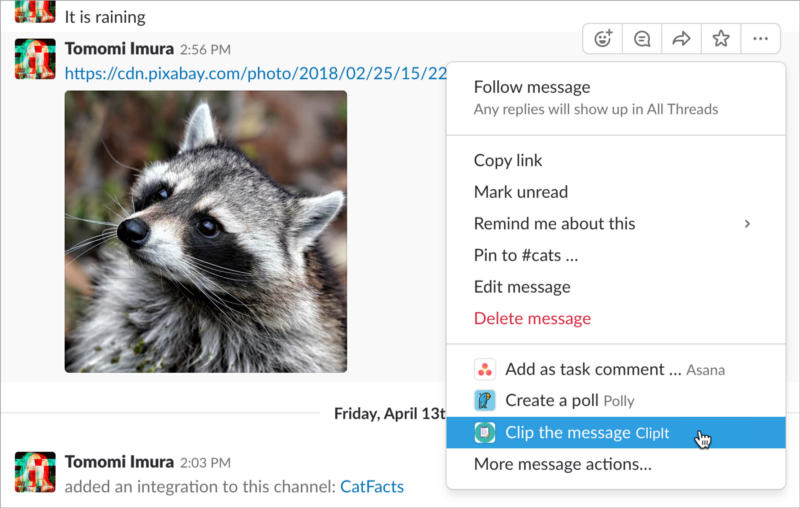Choose Copy link from the menu
800x508 pixels.
pyautogui.click(x=508, y=160)
